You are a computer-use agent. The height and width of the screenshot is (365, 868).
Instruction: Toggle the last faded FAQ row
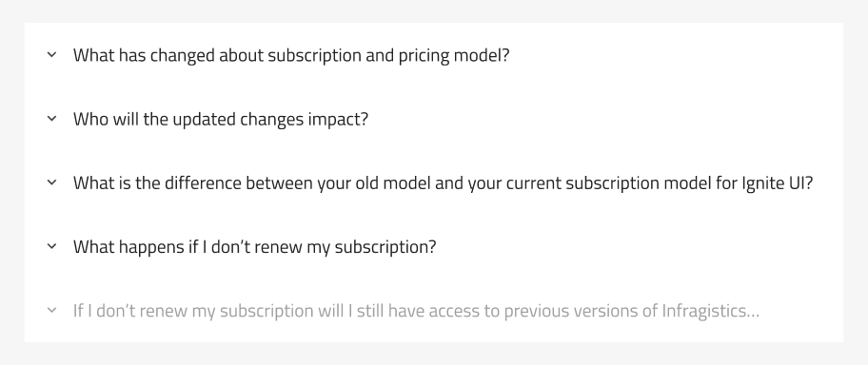click(434, 310)
